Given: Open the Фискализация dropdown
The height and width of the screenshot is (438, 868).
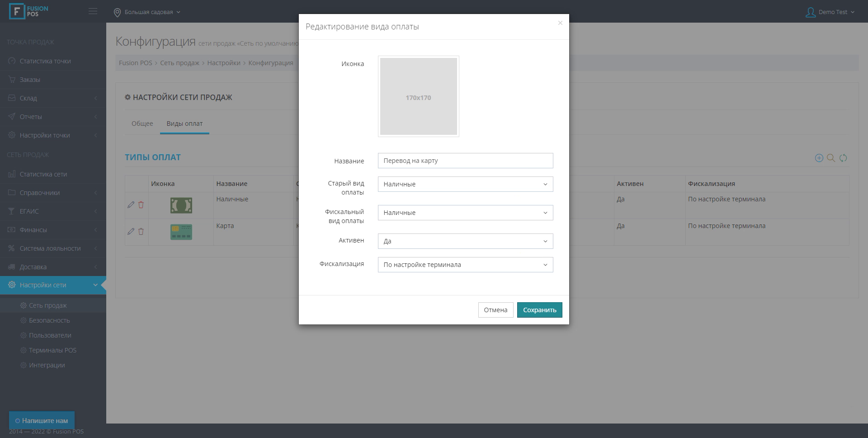Looking at the screenshot, I should 465,265.
